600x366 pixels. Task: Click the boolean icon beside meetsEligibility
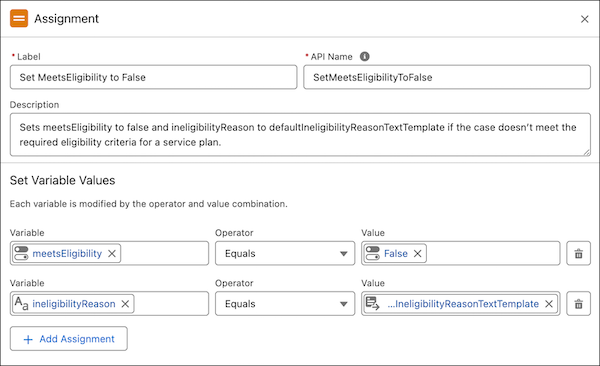(21, 253)
